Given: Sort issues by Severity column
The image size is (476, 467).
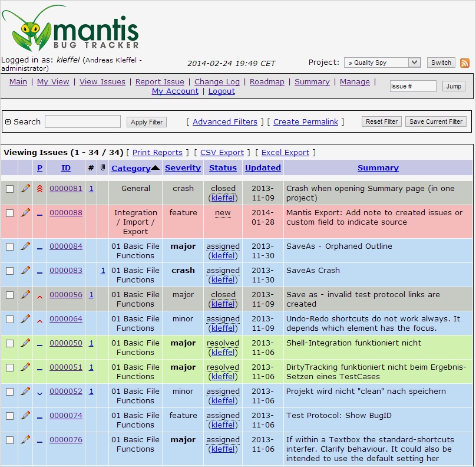Looking at the screenshot, I should pos(183,167).
